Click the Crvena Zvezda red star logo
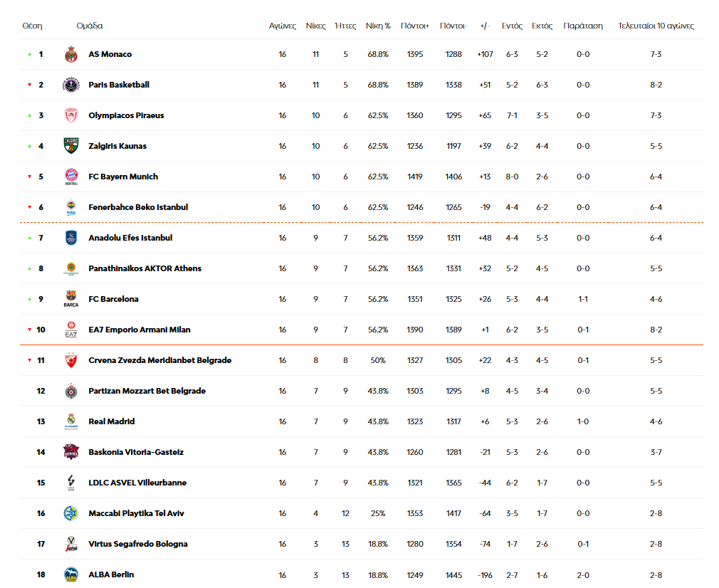 (x=71, y=360)
